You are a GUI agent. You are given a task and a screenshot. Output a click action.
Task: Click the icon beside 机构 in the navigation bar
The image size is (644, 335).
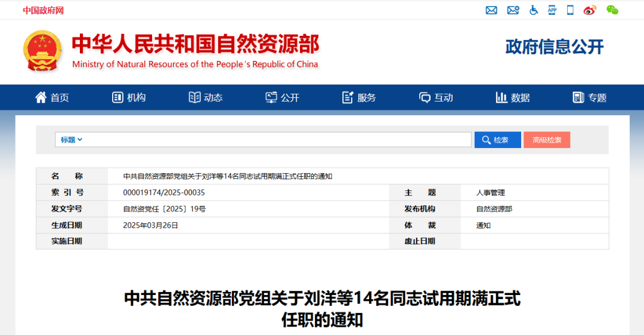point(117,97)
